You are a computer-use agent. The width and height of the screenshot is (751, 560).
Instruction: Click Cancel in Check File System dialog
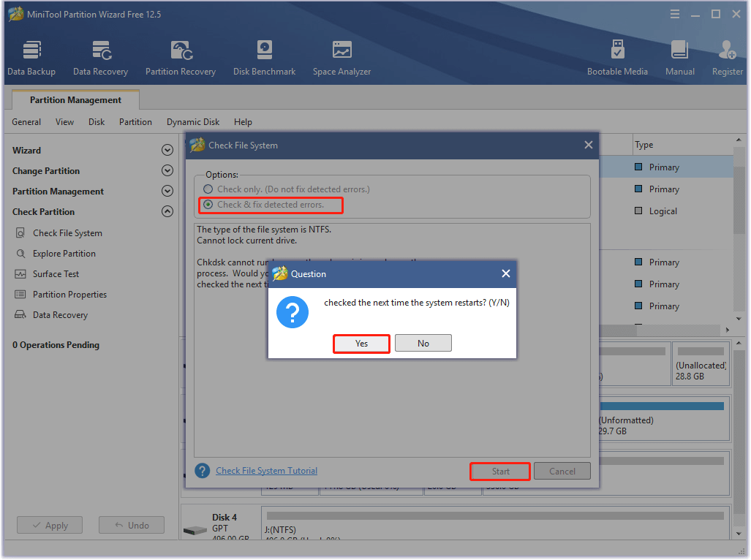[x=562, y=472]
